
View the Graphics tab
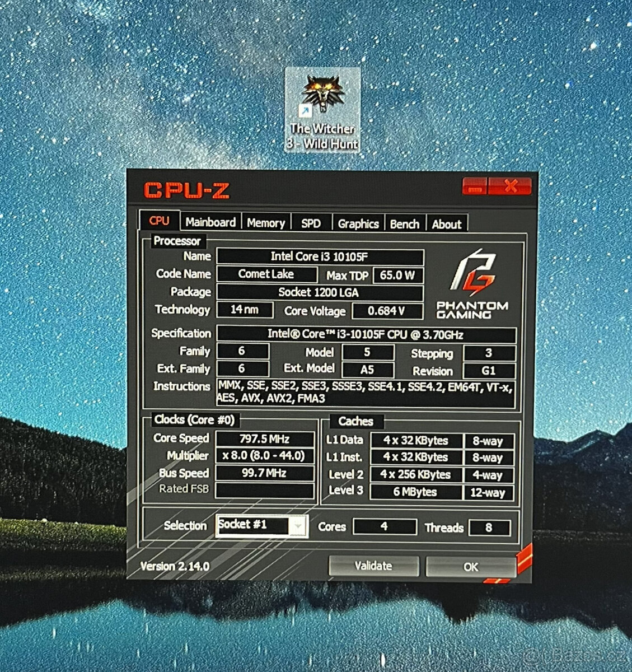click(x=358, y=223)
